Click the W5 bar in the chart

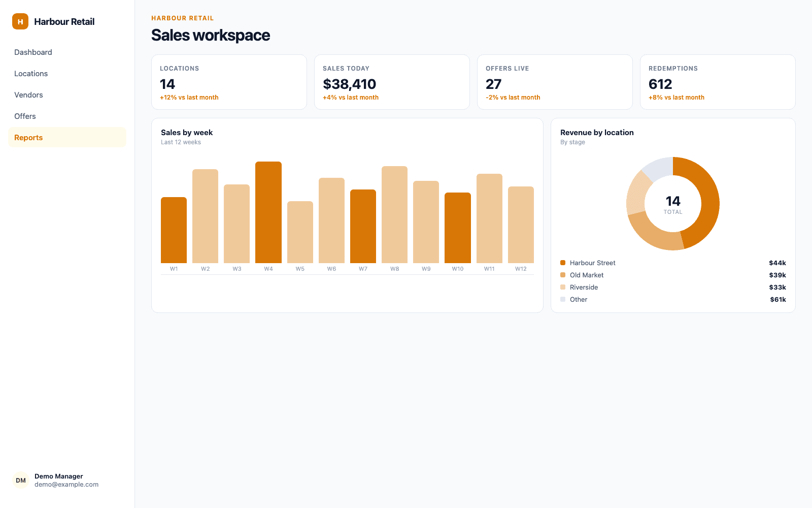point(300,232)
